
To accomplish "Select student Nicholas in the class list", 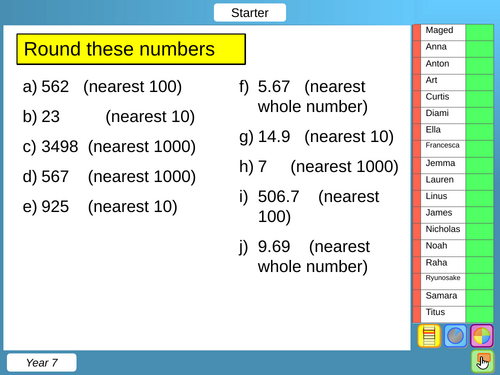I will tap(443, 232).
